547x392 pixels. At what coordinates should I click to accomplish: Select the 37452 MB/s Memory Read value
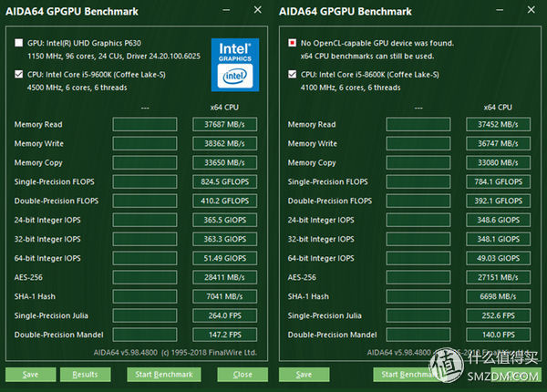498,125
